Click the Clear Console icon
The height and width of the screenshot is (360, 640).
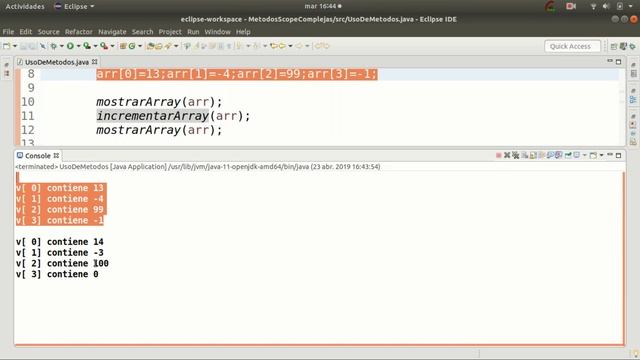coord(525,156)
